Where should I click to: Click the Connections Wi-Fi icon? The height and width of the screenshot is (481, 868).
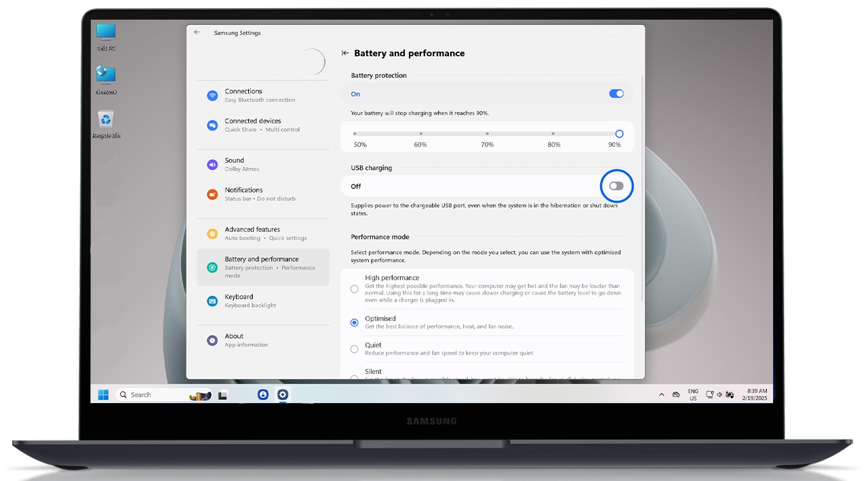coord(212,96)
